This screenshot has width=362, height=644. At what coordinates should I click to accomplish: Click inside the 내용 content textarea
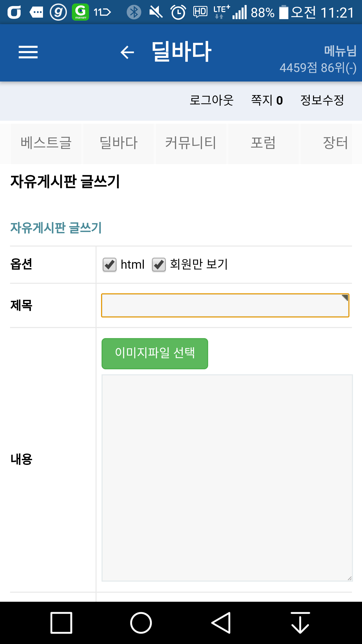(x=227, y=478)
